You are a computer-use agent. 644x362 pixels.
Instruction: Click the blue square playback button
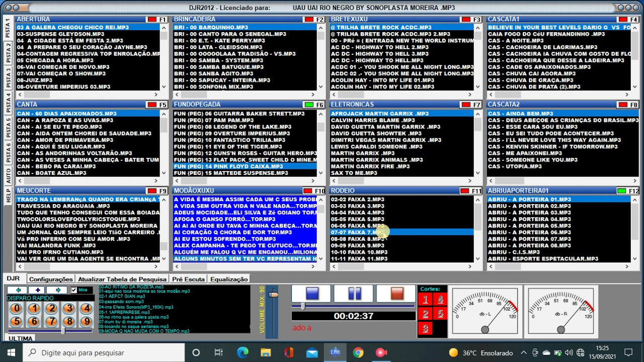tap(312, 293)
